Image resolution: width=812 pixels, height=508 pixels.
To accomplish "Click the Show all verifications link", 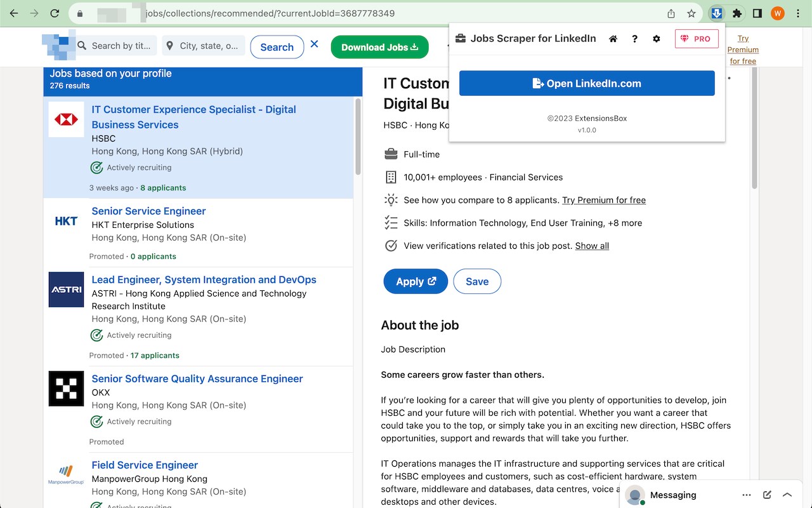I will tap(592, 246).
